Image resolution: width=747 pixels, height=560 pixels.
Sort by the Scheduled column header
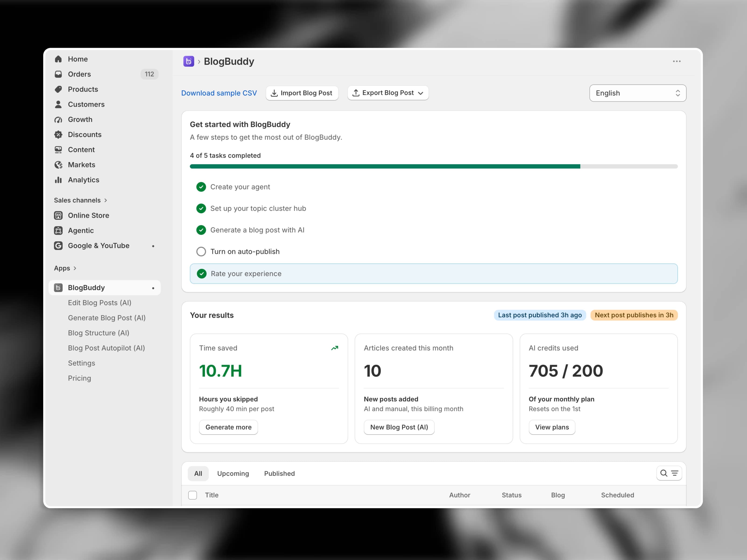click(x=617, y=495)
